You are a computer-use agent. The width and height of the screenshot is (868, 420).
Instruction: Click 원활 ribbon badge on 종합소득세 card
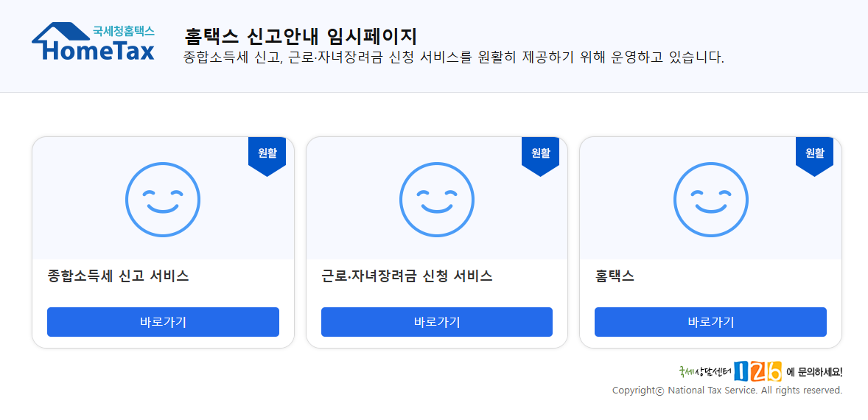[267, 156]
